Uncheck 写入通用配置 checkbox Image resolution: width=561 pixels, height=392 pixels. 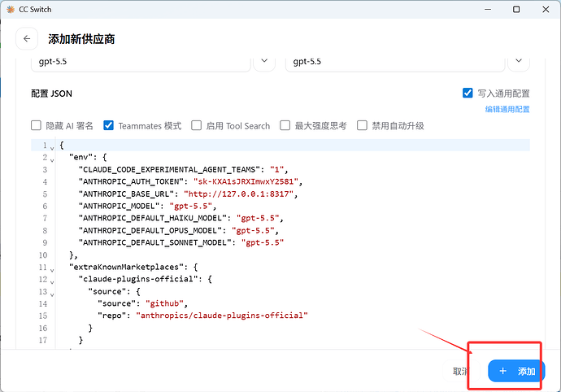tap(467, 93)
